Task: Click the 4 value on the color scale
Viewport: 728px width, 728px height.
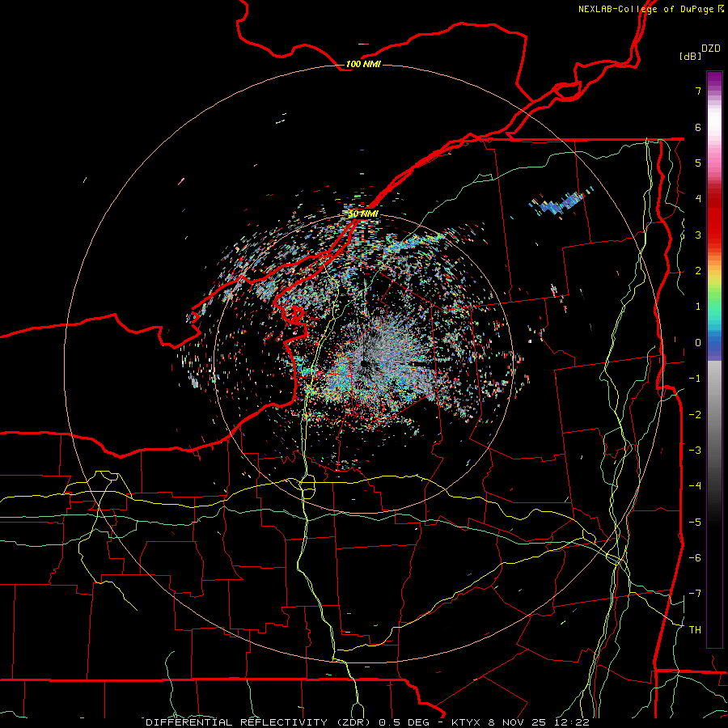Action: point(698,199)
